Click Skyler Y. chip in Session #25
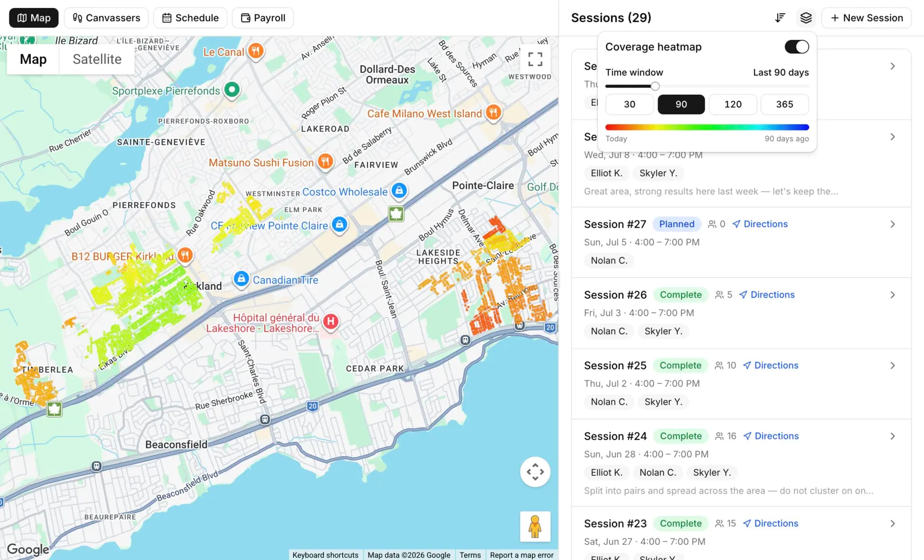 coord(663,402)
